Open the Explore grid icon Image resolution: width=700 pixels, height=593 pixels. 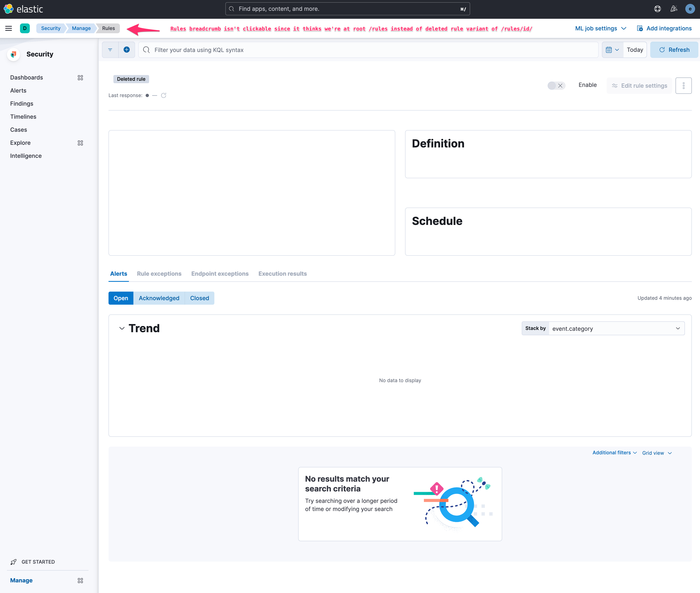point(80,143)
